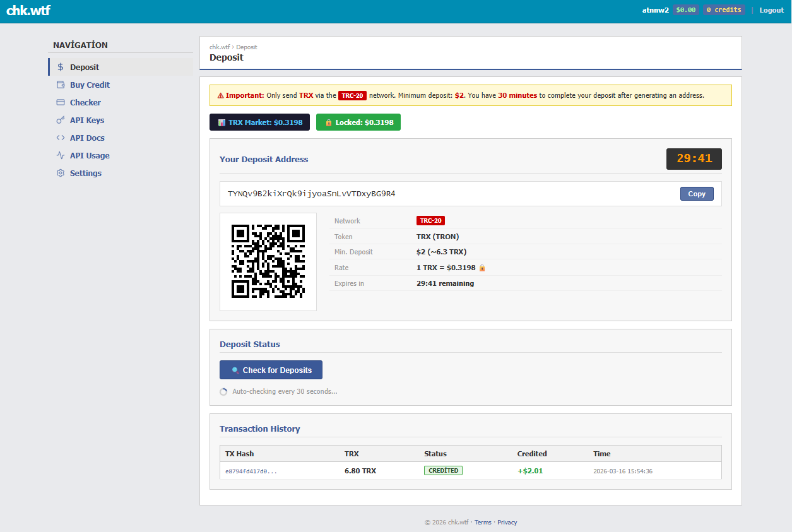The image size is (792, 532).
Task: Log out using the Logout link
Action: point(771,10)
